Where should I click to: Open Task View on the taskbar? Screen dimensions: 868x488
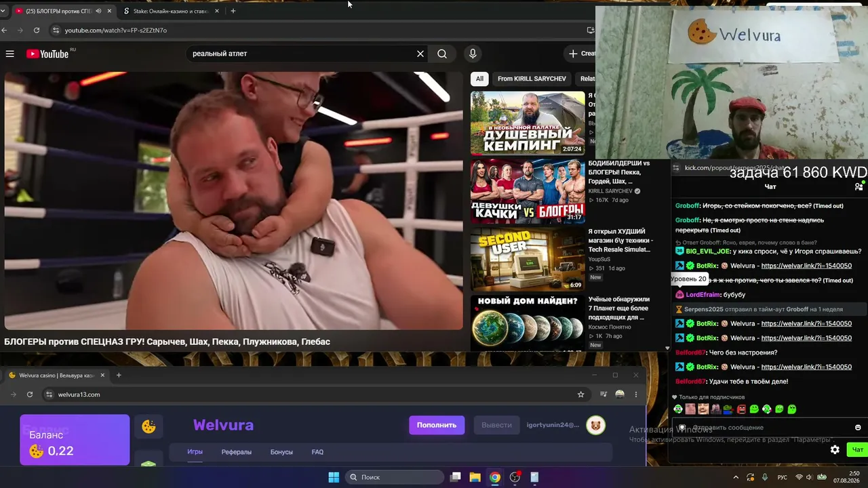tap(456, 477)
